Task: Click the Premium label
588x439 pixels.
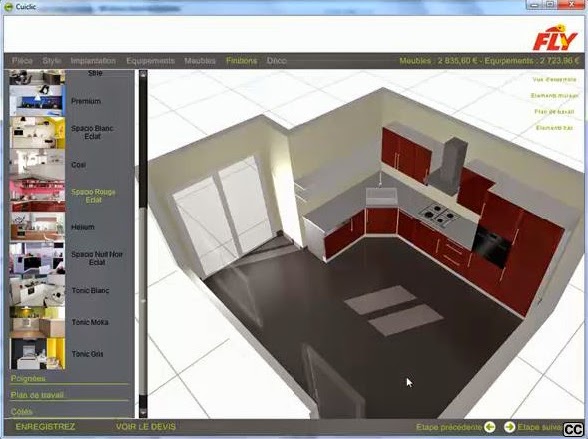Action: pyautogui.click(x=86, y=101)
